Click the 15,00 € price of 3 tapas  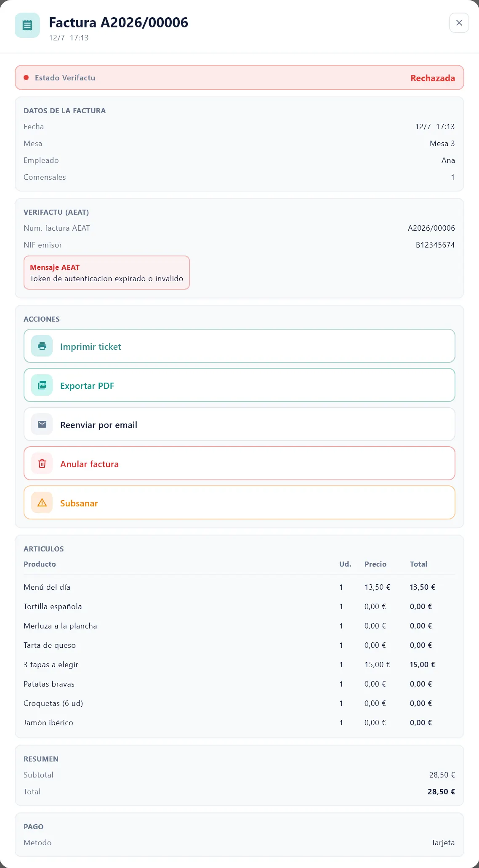(x=377, y=665)
